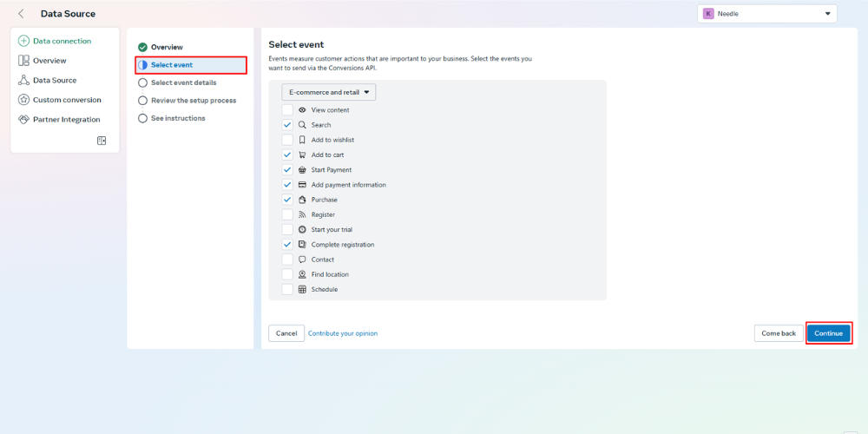Check the Start your trial checkbox
The image size is (868, 434).
[x=287, y=230]
